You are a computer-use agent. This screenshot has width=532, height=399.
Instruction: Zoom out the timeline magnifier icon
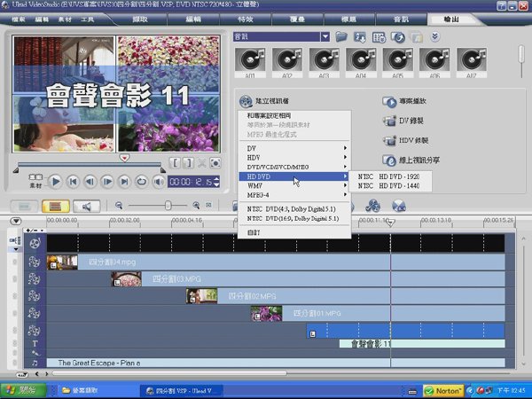(119, 205)
